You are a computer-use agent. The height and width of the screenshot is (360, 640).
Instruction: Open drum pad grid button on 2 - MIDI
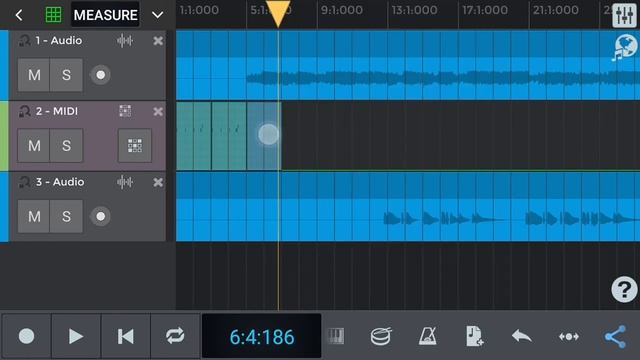(135, 145)
